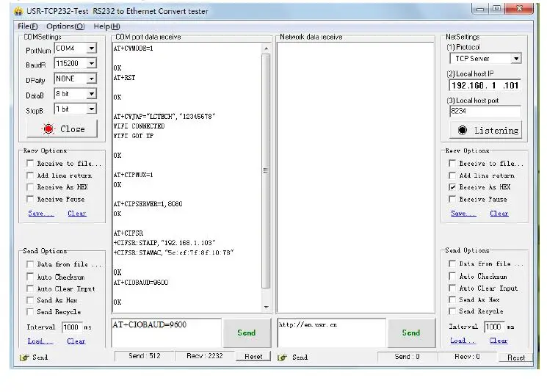Open the File menu
The width and height of the screenshot is (547, 392).
28,26
